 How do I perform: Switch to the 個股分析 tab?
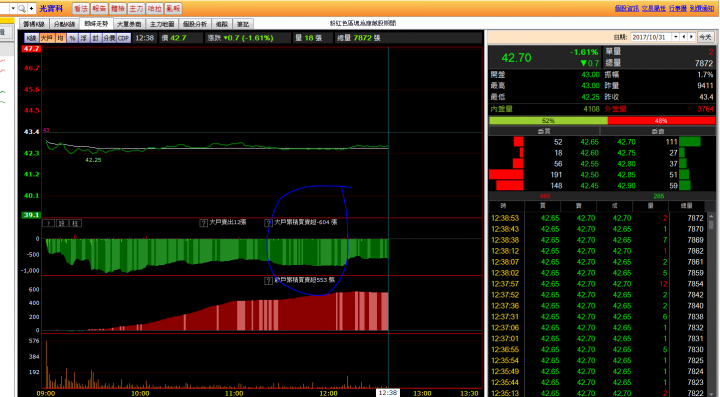[195, 24]
